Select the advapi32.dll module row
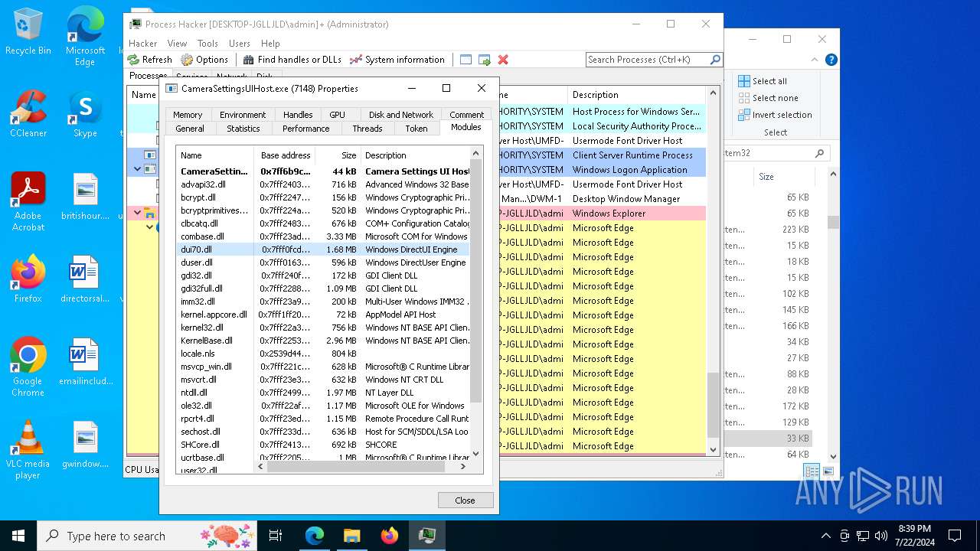 click(x=323, y=184)
